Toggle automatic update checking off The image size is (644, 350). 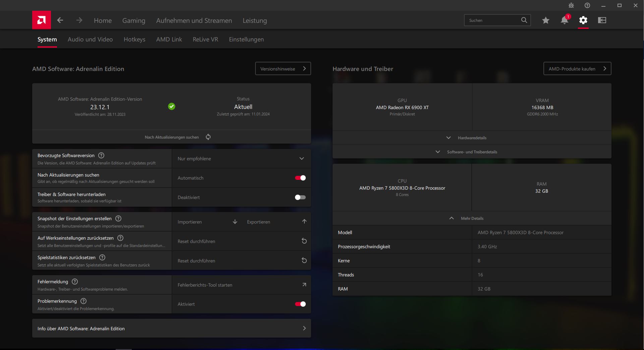[300, 178]
